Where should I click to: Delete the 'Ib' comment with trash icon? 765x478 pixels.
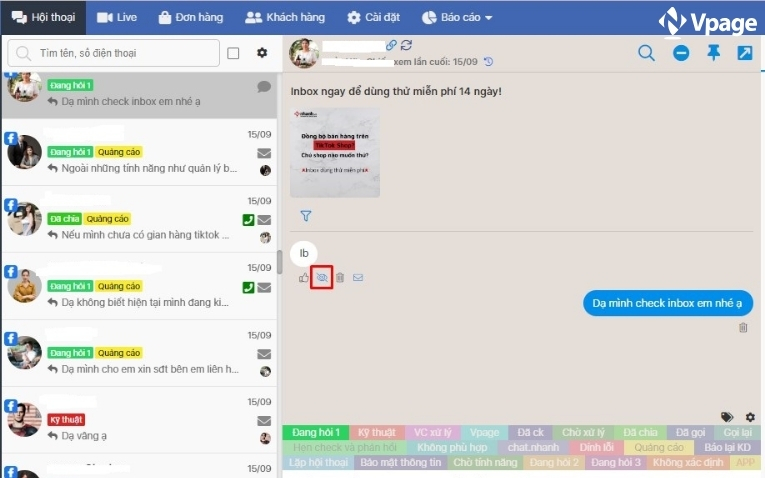[340, 278]
